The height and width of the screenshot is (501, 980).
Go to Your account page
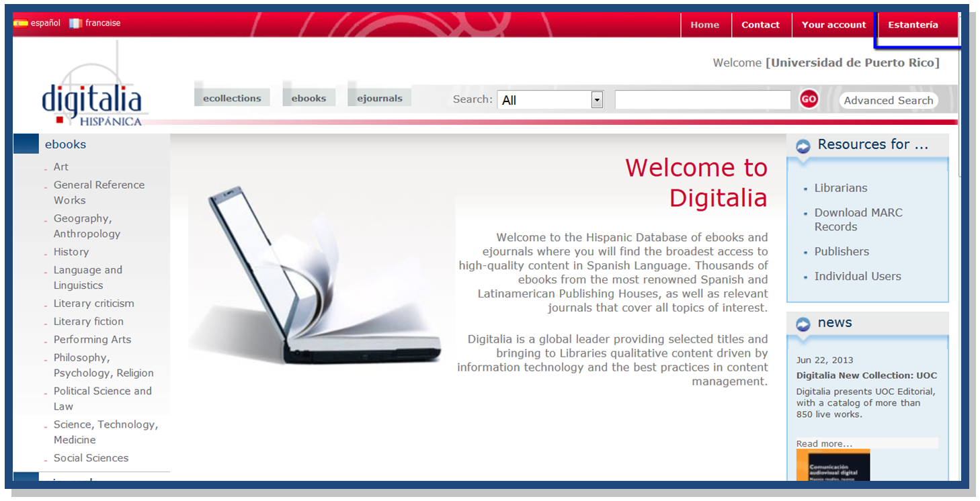833,25
